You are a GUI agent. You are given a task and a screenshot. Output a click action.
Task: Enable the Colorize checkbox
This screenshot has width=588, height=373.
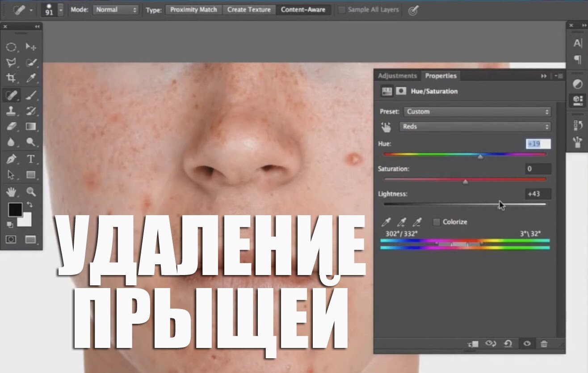437,222
